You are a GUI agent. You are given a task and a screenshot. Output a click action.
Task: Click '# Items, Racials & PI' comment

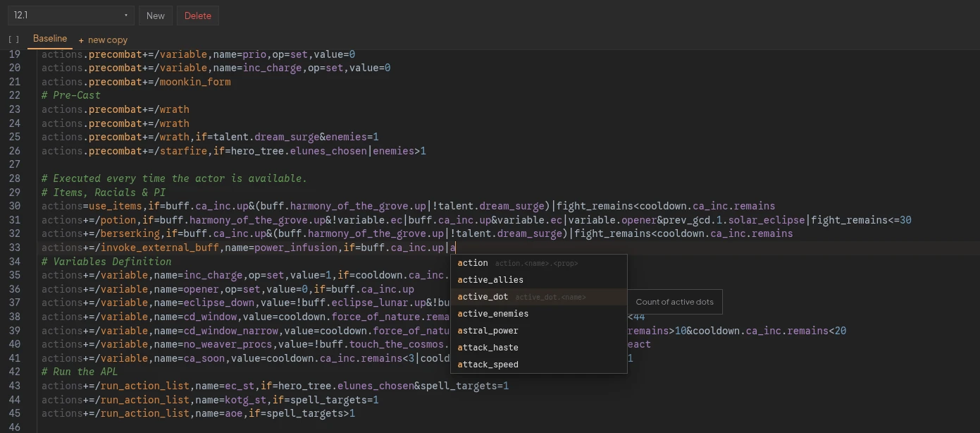104,193
